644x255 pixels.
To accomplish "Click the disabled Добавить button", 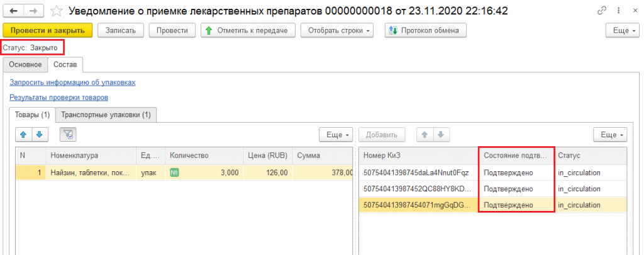I will pos(382,135).
